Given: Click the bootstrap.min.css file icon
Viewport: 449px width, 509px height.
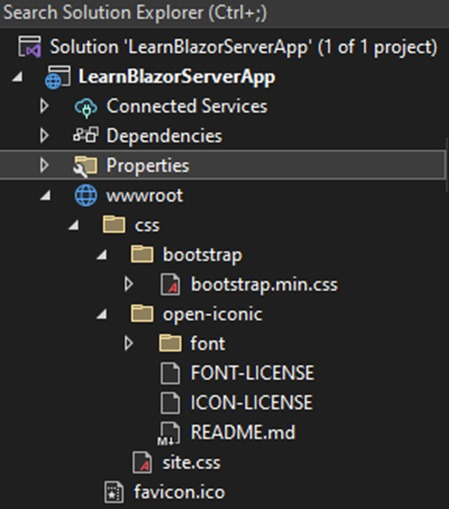Looking at the screenshot, I should (x=170, y=284).
